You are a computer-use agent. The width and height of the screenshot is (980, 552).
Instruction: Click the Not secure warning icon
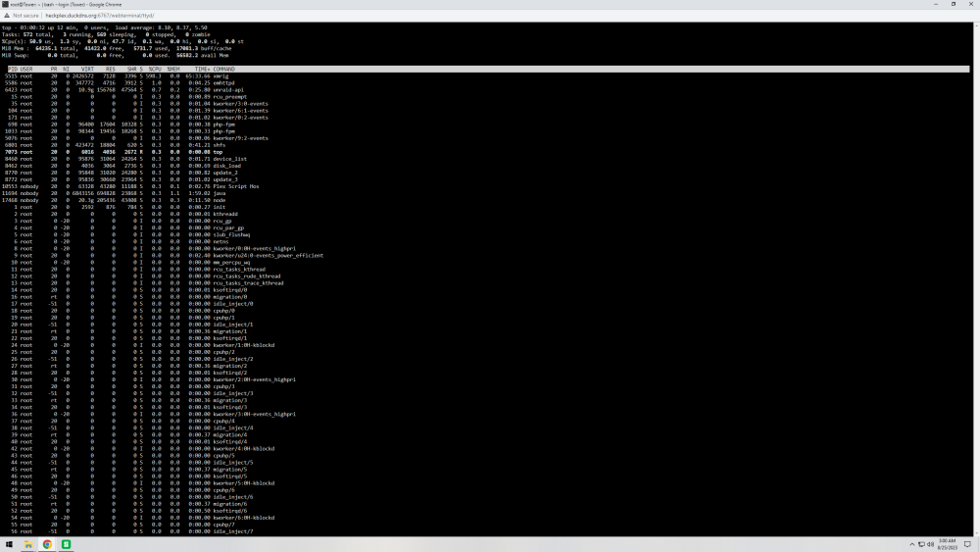(6, 16)
